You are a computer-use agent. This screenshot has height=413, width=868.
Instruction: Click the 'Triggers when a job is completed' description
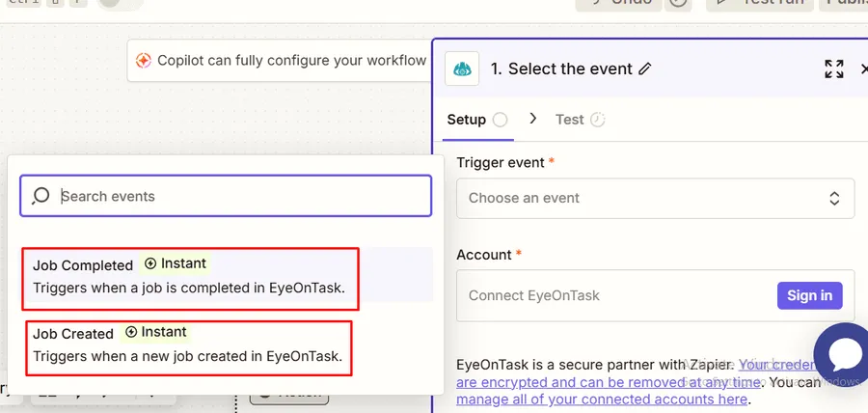[x=189, y=288]
